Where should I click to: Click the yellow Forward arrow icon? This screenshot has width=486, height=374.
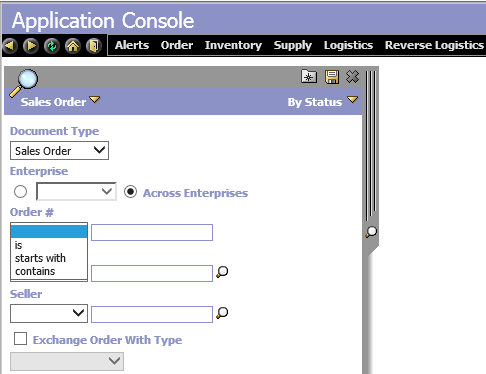coord(31,45)
